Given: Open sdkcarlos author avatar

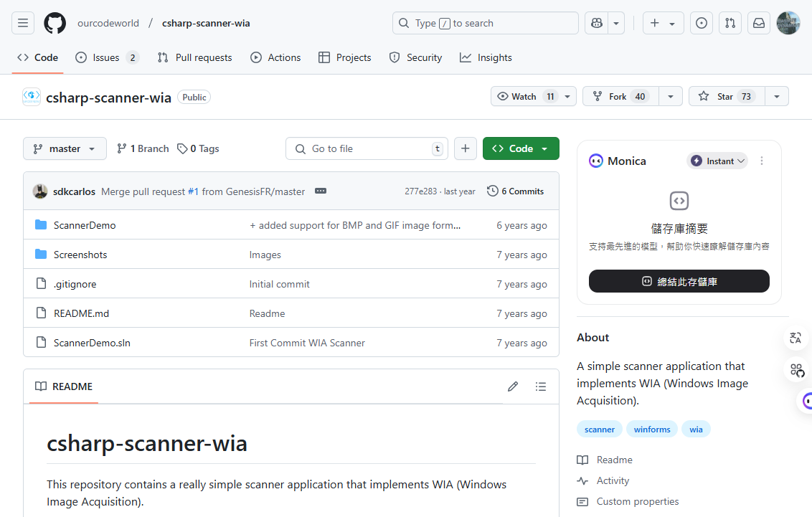Looking at the screenshot, I should 40,191.
